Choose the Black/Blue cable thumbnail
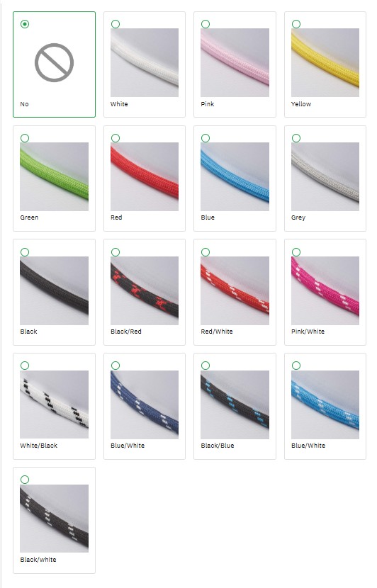Image resolution: width=377 pixels, height=588 pixels. click(235, 405)
